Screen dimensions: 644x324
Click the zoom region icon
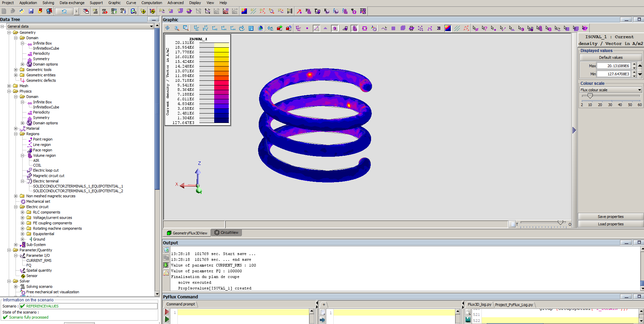pos(186,28)
